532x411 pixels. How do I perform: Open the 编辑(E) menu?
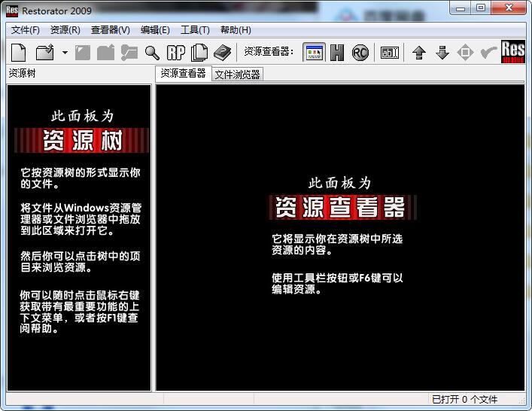(x=155, y=30)
